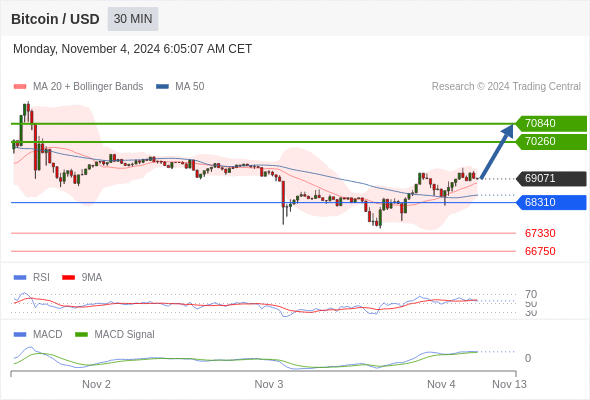Image resolution: width=590 pixels, height=400 pixels.
Task: Click the 30 MIN timeframe badge
Action: 133,19
